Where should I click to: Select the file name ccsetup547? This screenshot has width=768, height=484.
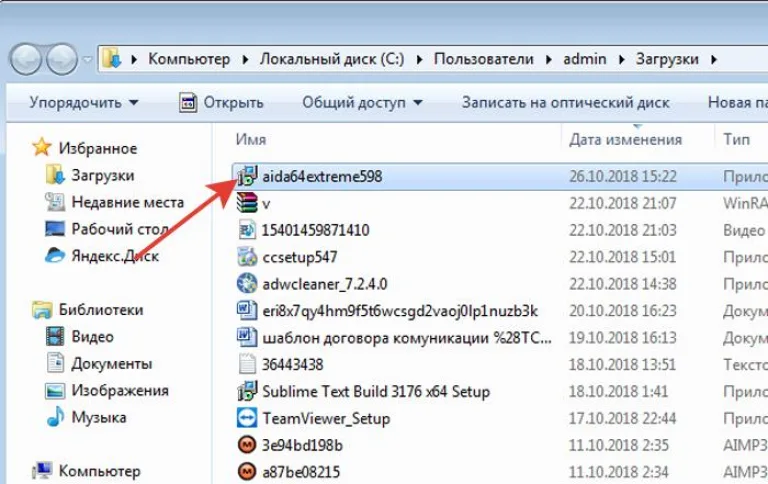[x=299, y=257]
